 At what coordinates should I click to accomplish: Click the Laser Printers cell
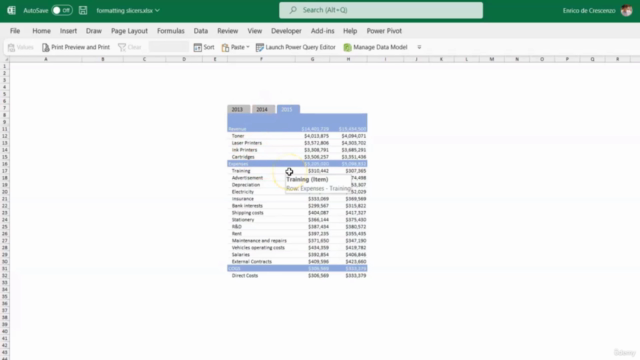(247, 143)
